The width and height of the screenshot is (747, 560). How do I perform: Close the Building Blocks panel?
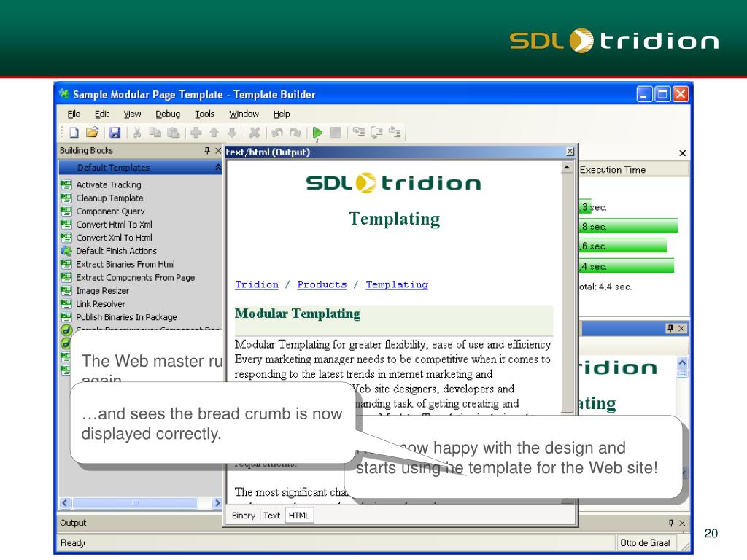click(218, 150)
